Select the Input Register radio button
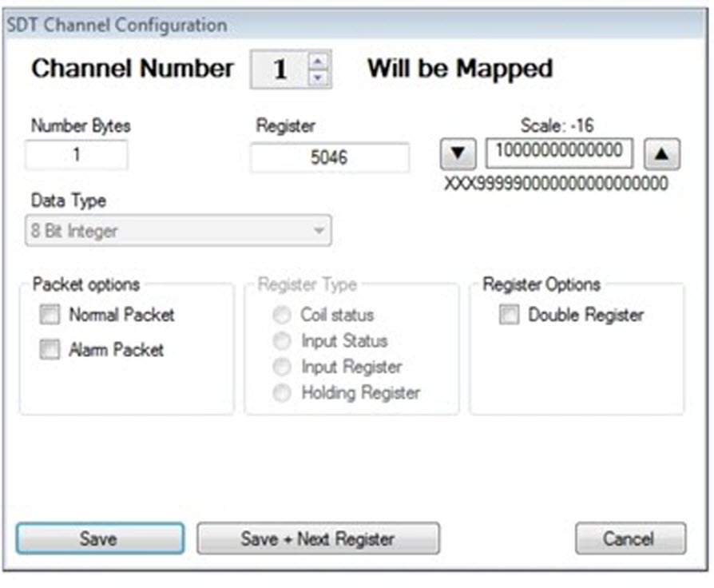Viewport: 714px width, 588px height. coord(280,367)
